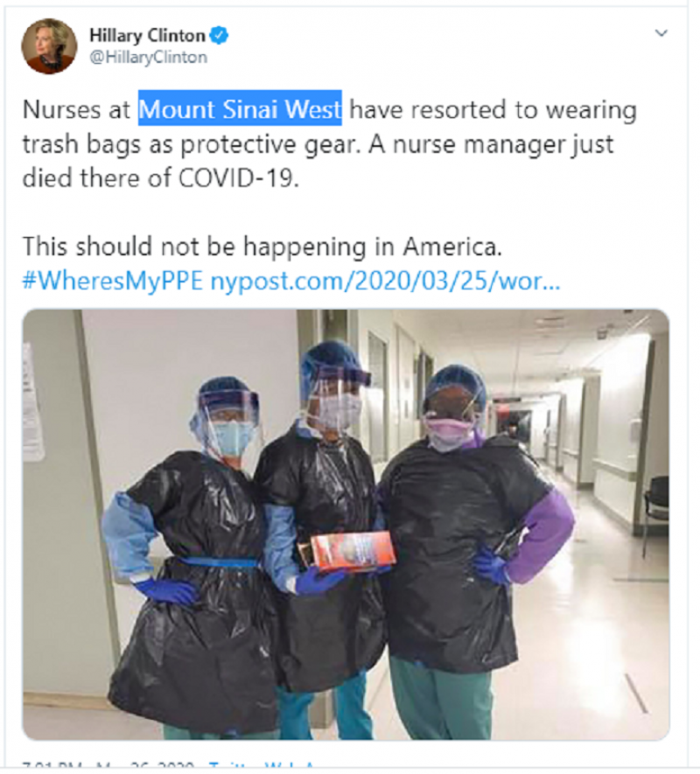This screenshot has height=774, width=700.
Task: Follow the nypost.com article link
Action: (385, 281)
